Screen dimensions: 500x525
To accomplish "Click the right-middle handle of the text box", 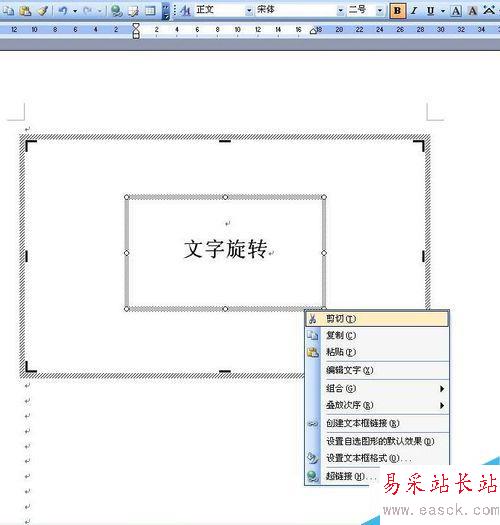I will pos(324,253).
